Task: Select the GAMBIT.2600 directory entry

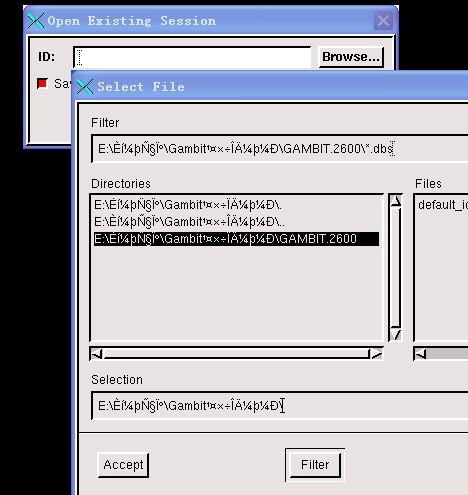Action: tap(236, 239)
